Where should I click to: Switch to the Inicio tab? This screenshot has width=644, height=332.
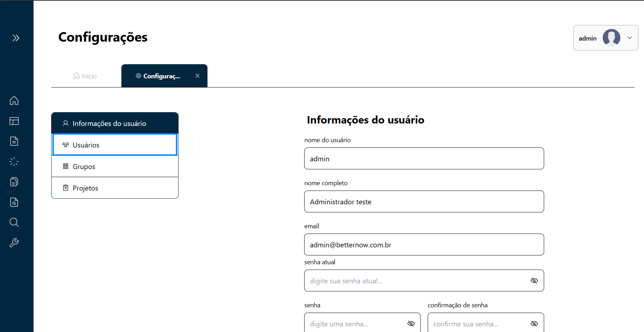84,76
